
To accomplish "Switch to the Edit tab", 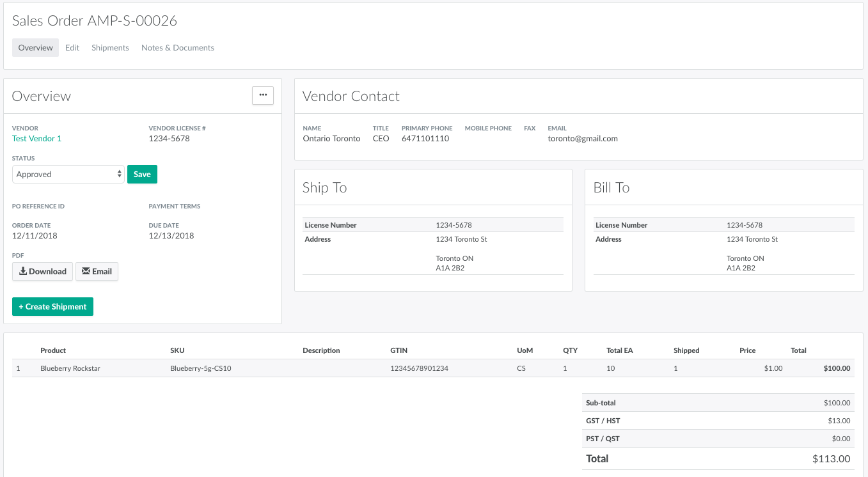I will click(72, 48).
